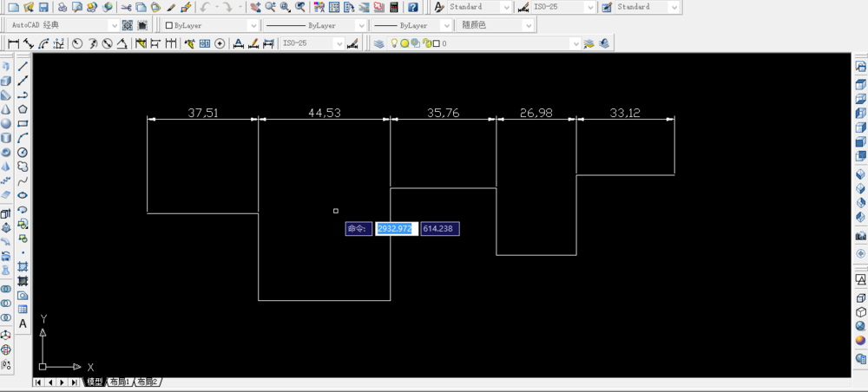Select the 33.12 dimension text
This screenshot has width=868, height=392.
pyautogui.click(x=625, y=113)
